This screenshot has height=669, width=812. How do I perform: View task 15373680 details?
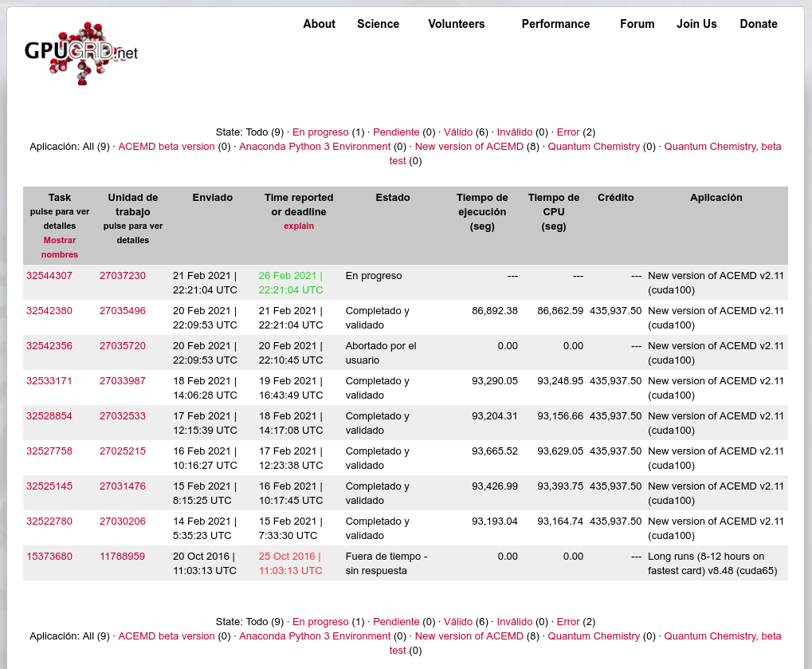point(49,557)
